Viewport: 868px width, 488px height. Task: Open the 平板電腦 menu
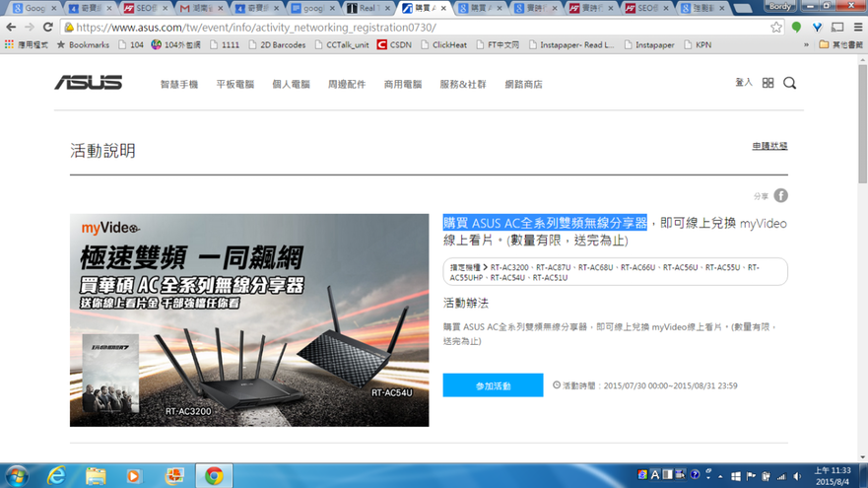(234, 84)
